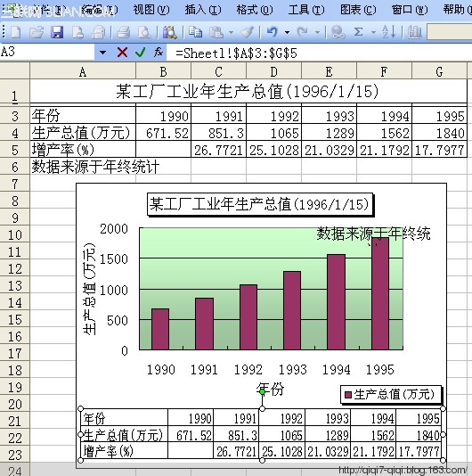Click the Chart Wizard icon

415,32
